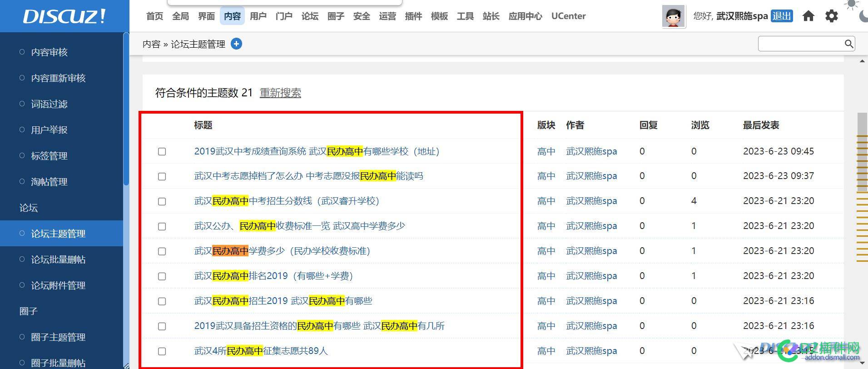This screenshot has width=868, height=369.
Task: Open the 首页 top menu
Action: 154,16
